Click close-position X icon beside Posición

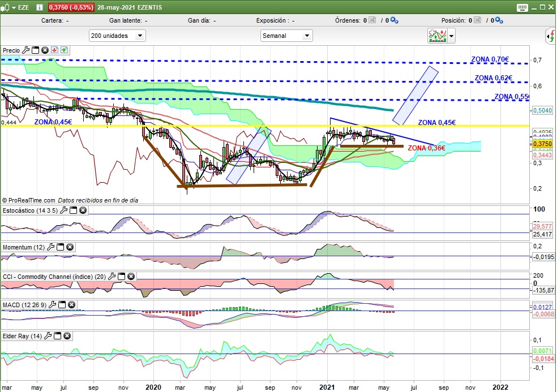477,20
